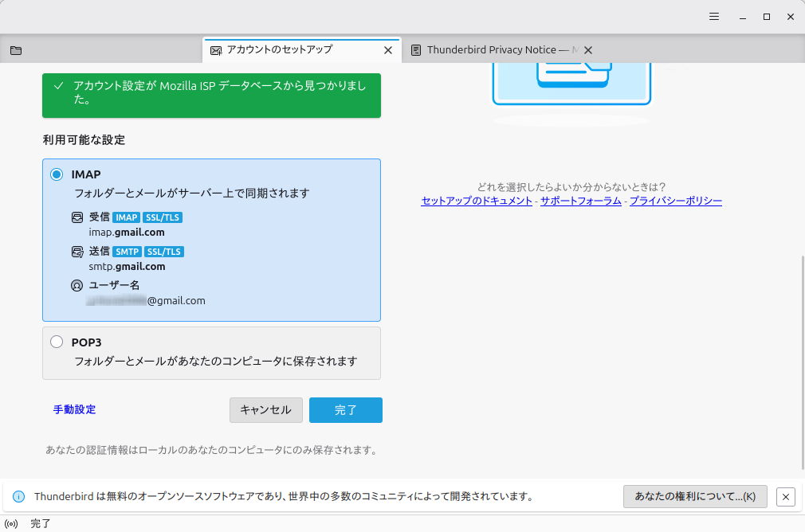
Task: Open the hamburger application menu
Action: click(714, 17)
